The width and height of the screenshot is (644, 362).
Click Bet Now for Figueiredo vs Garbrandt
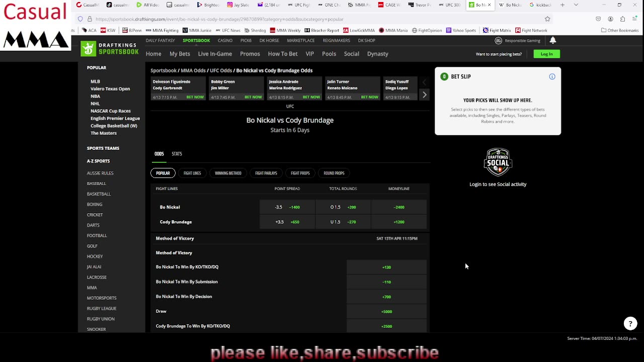click(x=195, y=97)
